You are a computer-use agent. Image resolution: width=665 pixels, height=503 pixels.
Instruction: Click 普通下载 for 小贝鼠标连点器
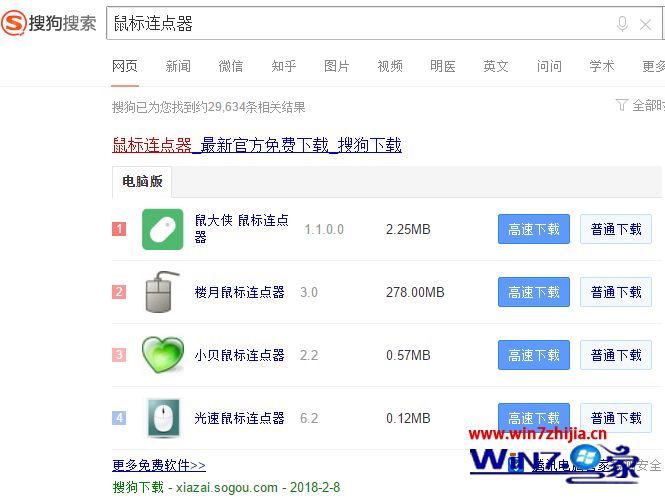click(616, 355)
